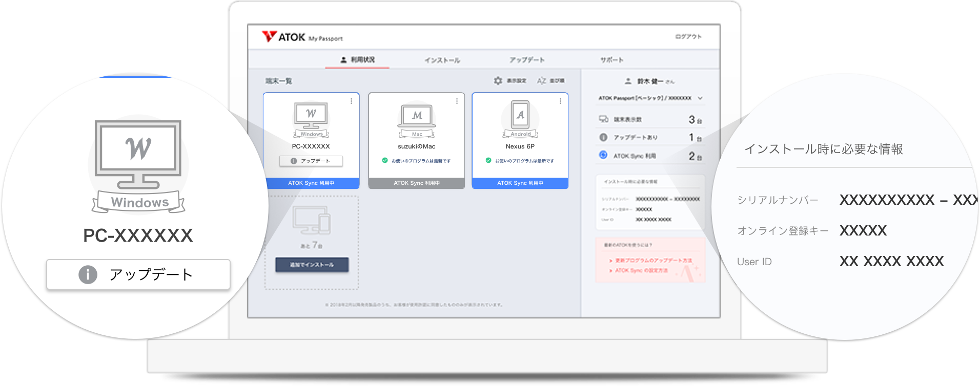Open the ATOK Sync の設定方法 link
This screenshot has height=386, width=980.
click(x=641, y=270)
